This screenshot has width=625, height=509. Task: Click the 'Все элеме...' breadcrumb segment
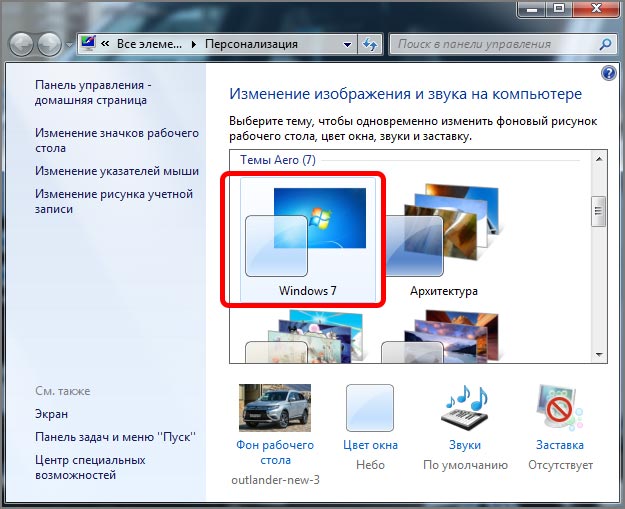[x=149, y=44]
